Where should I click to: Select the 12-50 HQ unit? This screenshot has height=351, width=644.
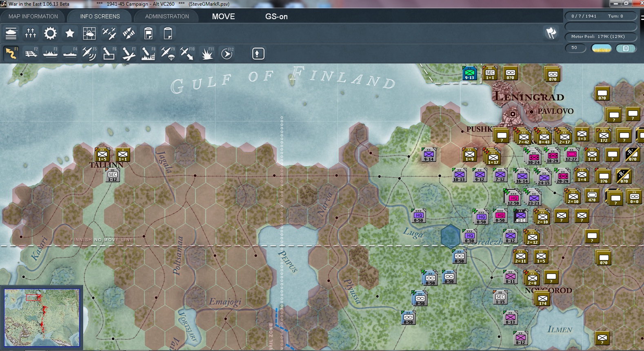point(513,198)
